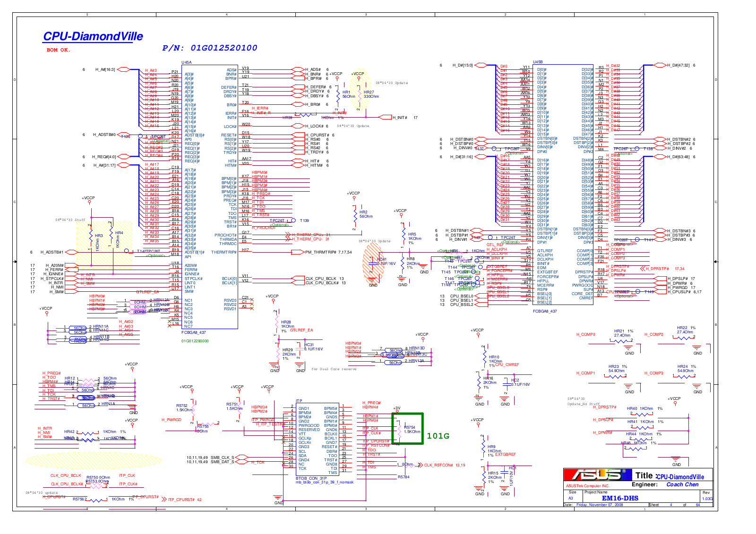Screen dimensions: 756x534
Task: Click the H_DPRSTP# 17,34 port label
Action: 665,269
